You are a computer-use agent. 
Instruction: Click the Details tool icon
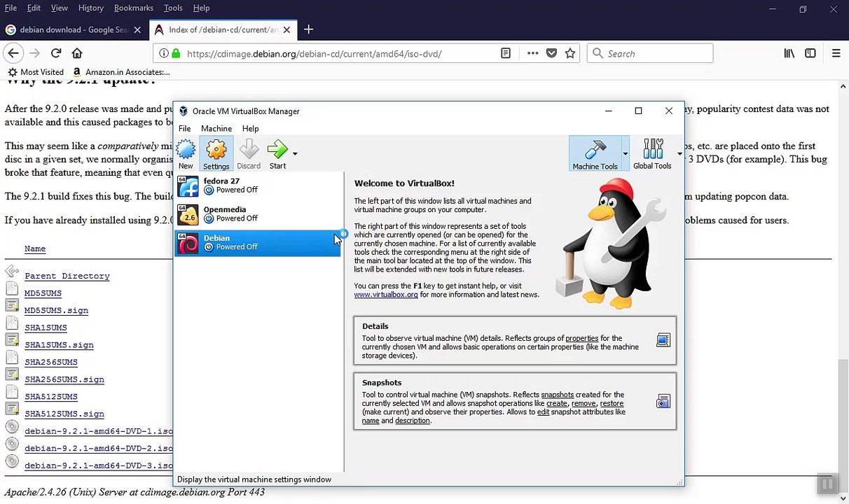[663, 340]
